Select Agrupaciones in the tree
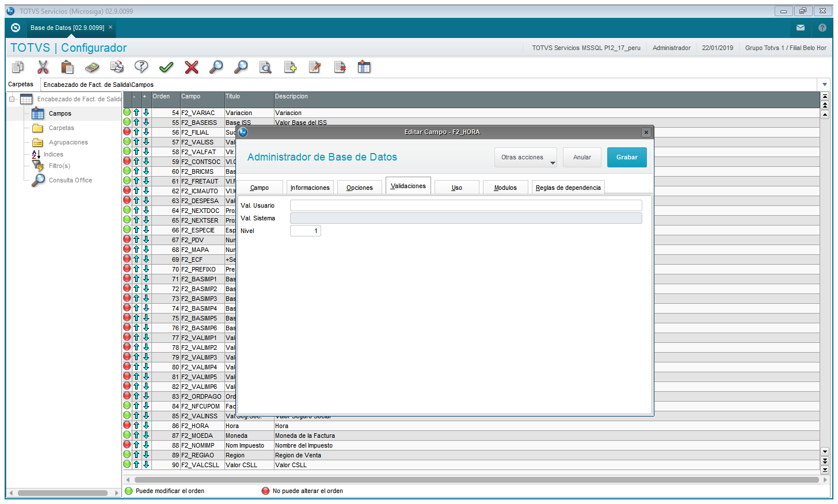Image resolution: width=838 pixels, height=504 pixels. 68,142
